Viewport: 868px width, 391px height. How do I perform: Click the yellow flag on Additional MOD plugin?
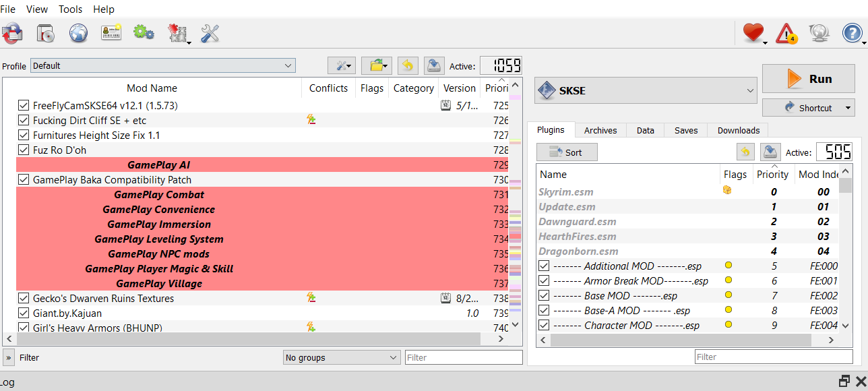(x=728, y=266)
